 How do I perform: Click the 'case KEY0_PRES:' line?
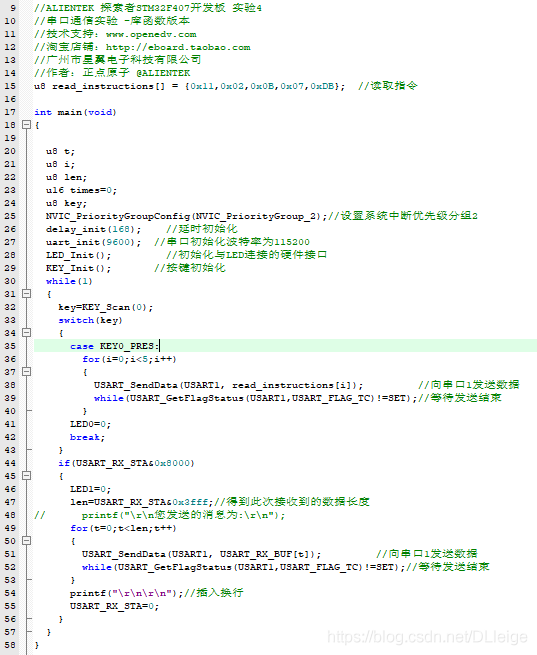coord(115,346)
